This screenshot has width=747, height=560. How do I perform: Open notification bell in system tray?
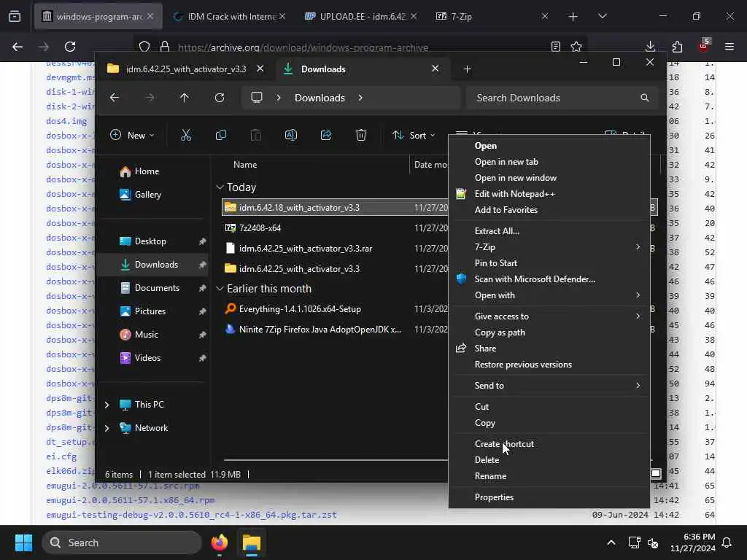(x=727, y=542)
